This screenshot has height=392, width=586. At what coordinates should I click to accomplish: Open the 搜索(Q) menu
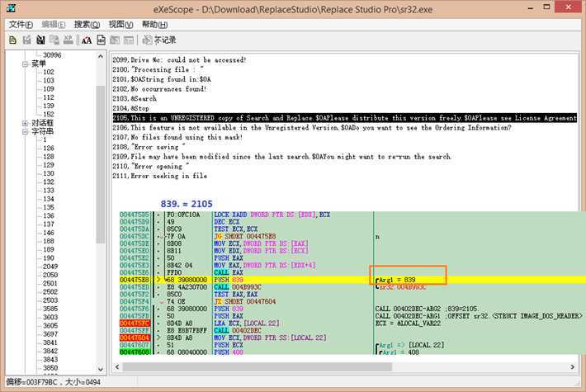pos(87,25)
